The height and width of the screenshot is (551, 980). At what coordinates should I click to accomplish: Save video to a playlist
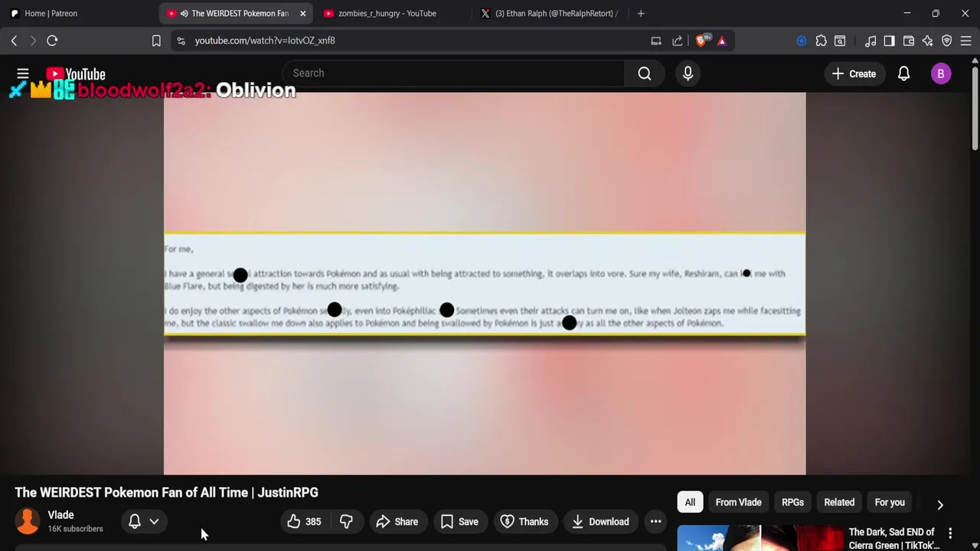click(x=459, y=521)
